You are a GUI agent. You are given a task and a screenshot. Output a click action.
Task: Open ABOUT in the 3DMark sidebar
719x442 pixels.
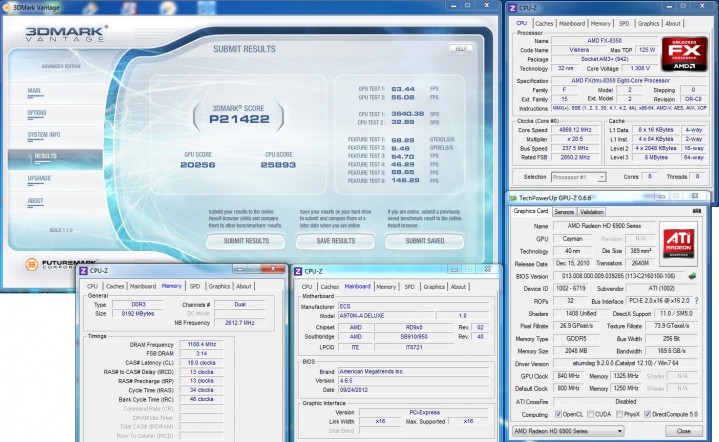(x=35, y=201)
